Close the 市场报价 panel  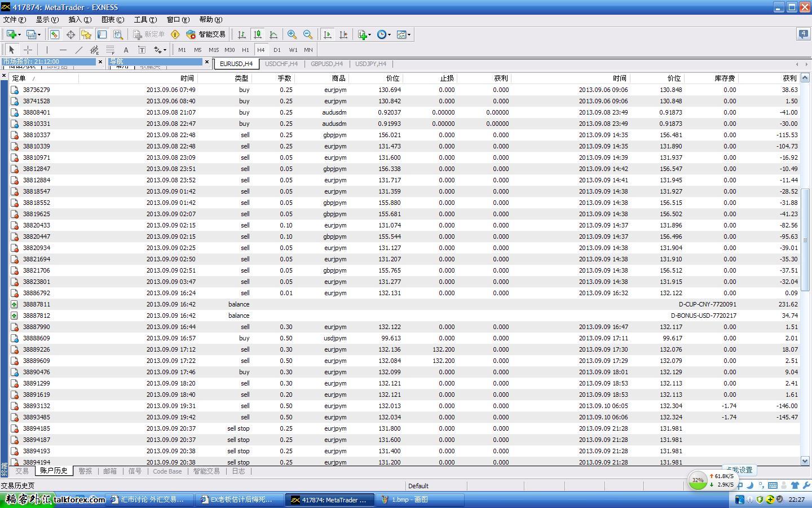tap(100, 62)
